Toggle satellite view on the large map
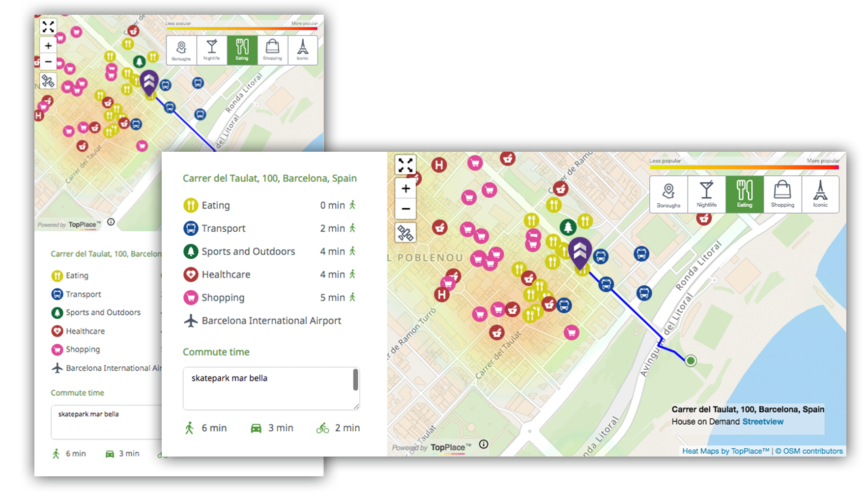Screen dimensions: 868x493 405,233
